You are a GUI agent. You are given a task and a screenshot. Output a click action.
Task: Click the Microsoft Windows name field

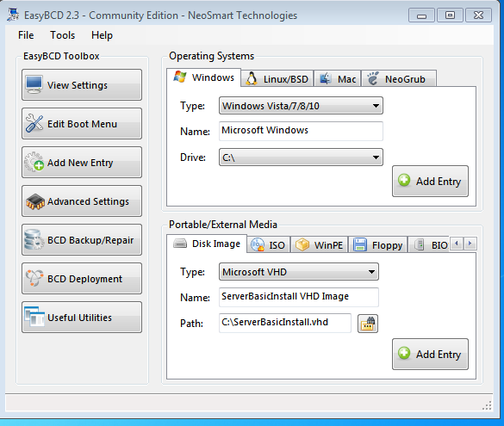(x=301, y=131)
